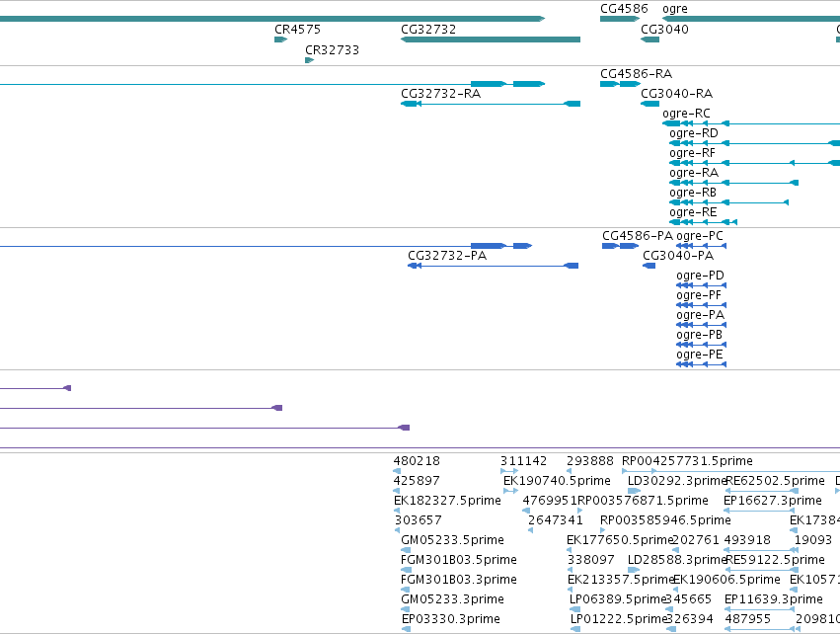
Task: Choose protein label ogre-PB
Action: (x=699, y=335)
